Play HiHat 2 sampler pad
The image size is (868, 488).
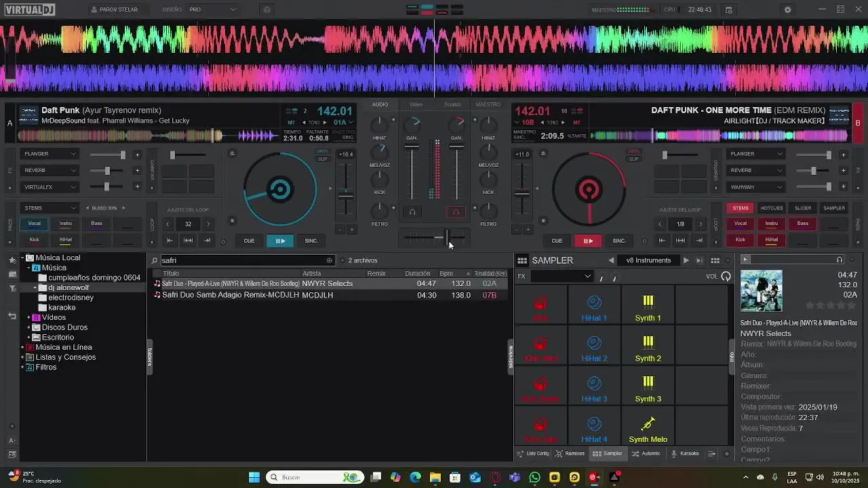594,347
